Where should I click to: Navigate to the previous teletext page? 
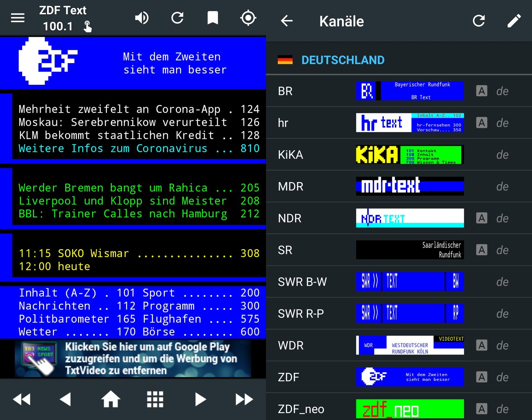pos(66,399)
